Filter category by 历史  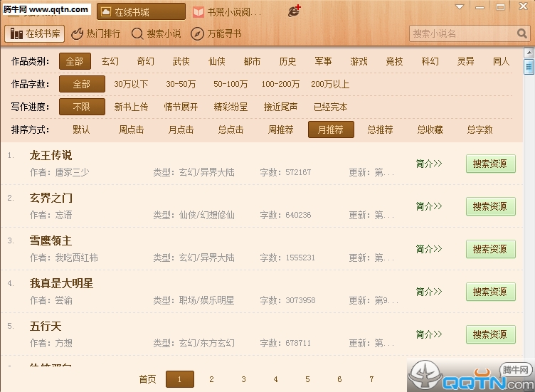click(x=287, y=61)
